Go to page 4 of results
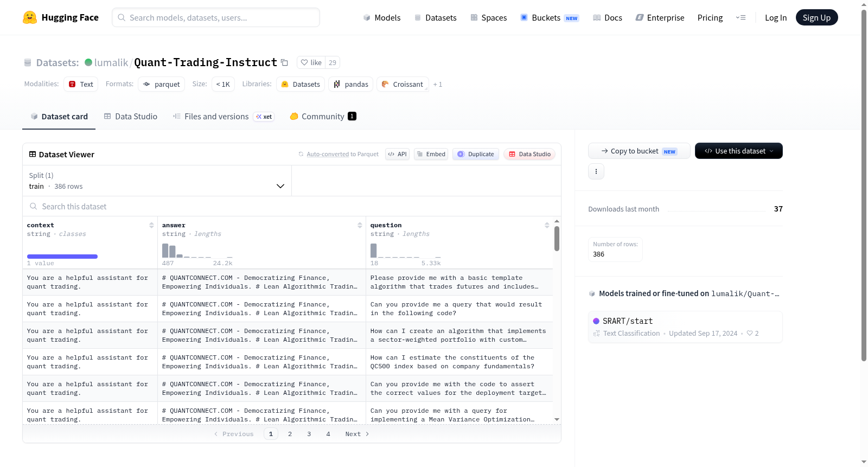The width and height of the screenshot is (868, 467). pos(328,434)
